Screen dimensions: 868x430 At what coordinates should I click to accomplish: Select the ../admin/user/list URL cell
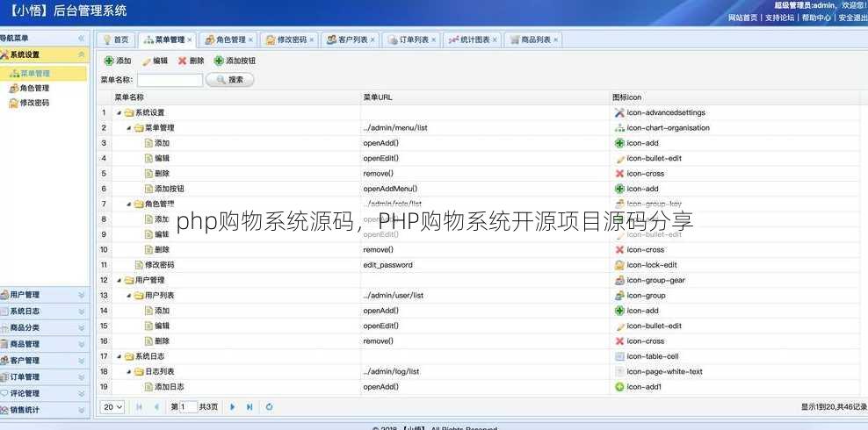click(x=484, y=295)
